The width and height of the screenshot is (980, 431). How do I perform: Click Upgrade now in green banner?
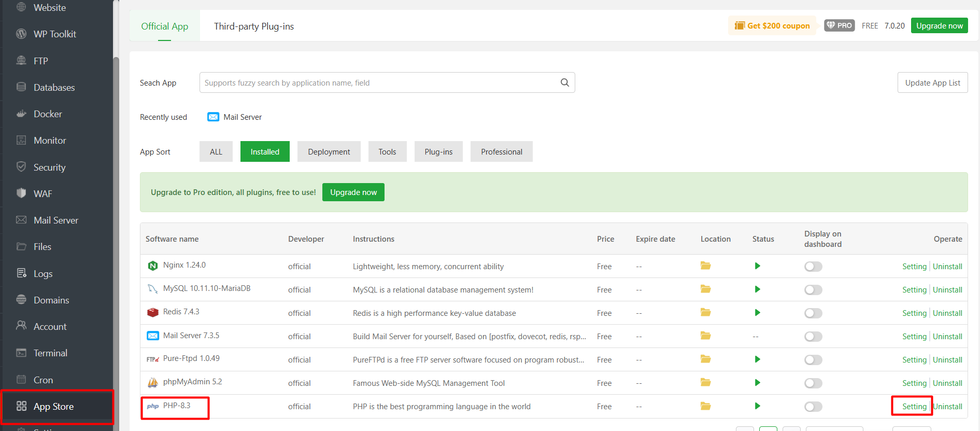tap(353, 192)
